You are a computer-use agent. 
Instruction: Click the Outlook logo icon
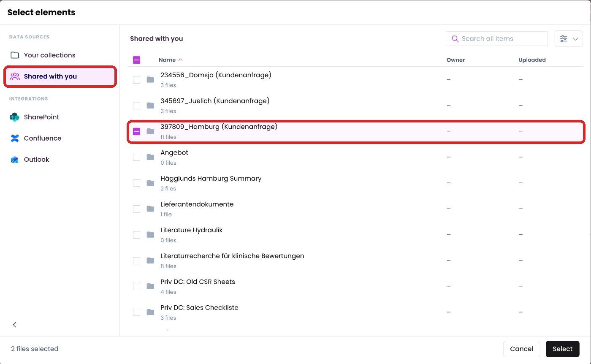tap(15, 160)
